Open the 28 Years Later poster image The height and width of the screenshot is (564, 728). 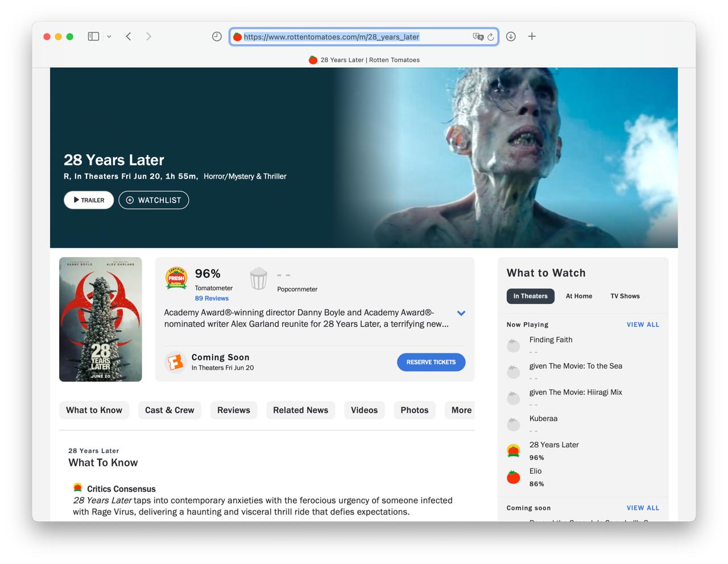[101, 319]
